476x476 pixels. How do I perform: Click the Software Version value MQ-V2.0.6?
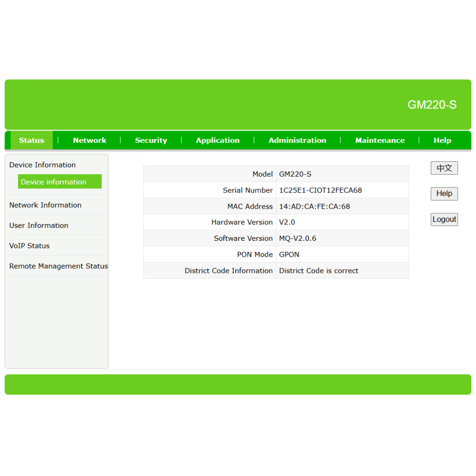click(297, 238)
